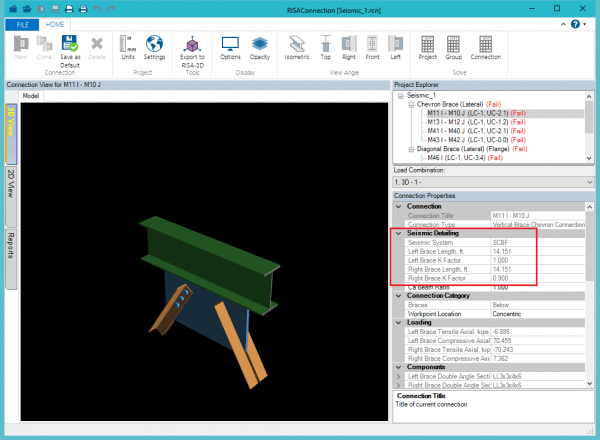
Task: Collapse the Connection properties section
Action: pos(398,206)
